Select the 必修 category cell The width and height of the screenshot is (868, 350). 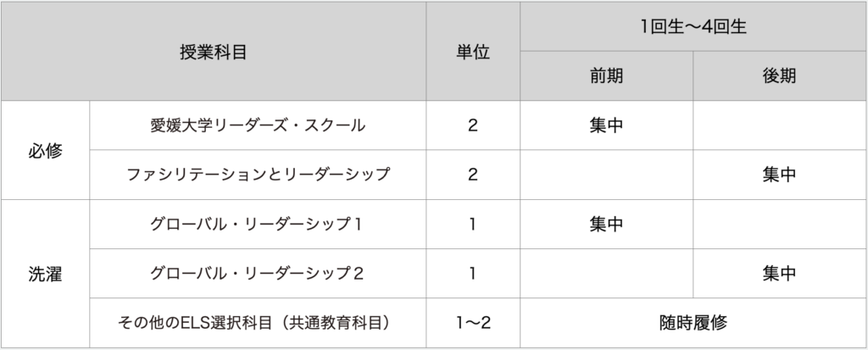point(45,150)
